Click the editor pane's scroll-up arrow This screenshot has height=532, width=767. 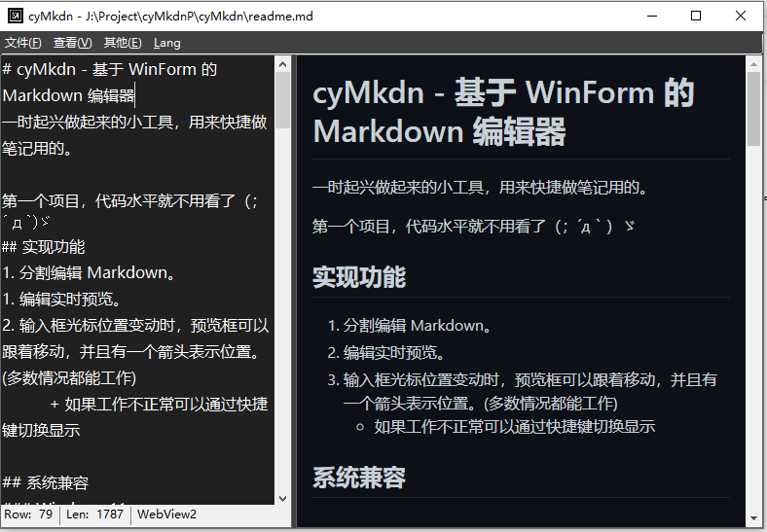283,63
